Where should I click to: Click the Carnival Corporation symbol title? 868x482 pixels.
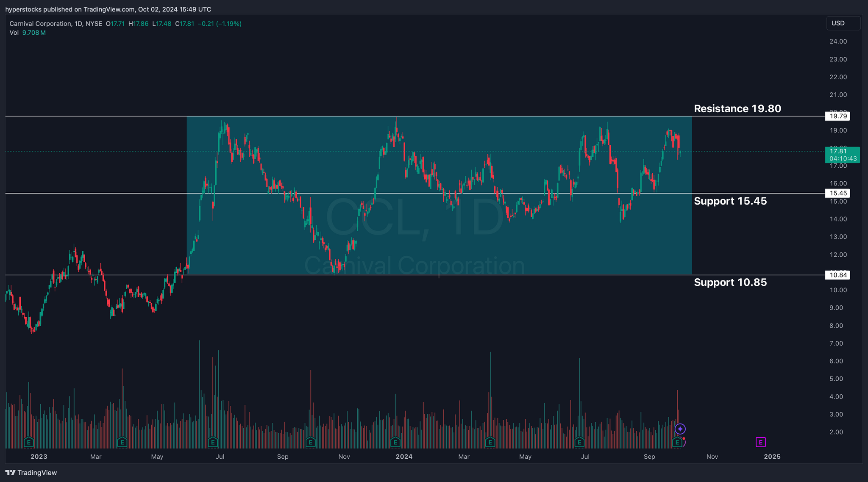(x=41, y=24)
